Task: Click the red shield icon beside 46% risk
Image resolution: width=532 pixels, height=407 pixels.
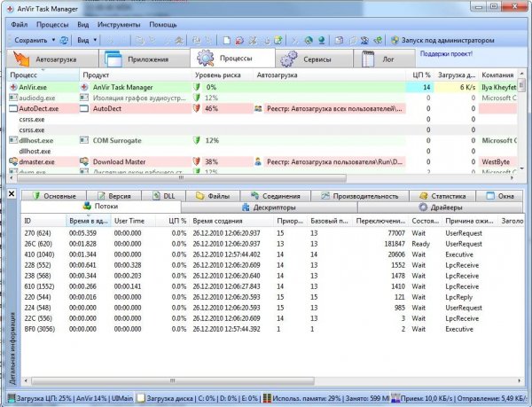Action: click(197, 108)
